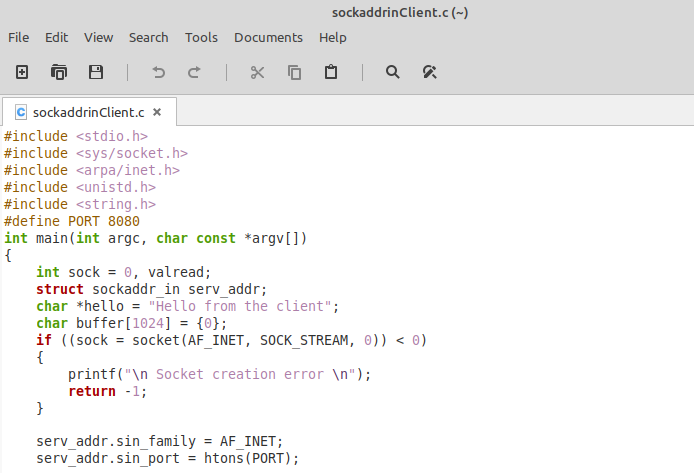Undo the last edit

coord(158,72)
